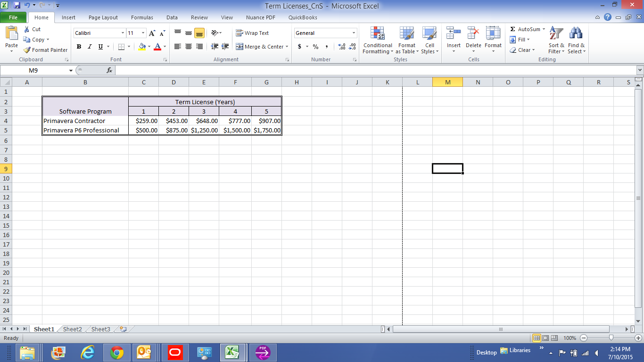Screen dimensions: 644x362
Task: Open Fill dropdown menu
Action: [x=520, y=40]
